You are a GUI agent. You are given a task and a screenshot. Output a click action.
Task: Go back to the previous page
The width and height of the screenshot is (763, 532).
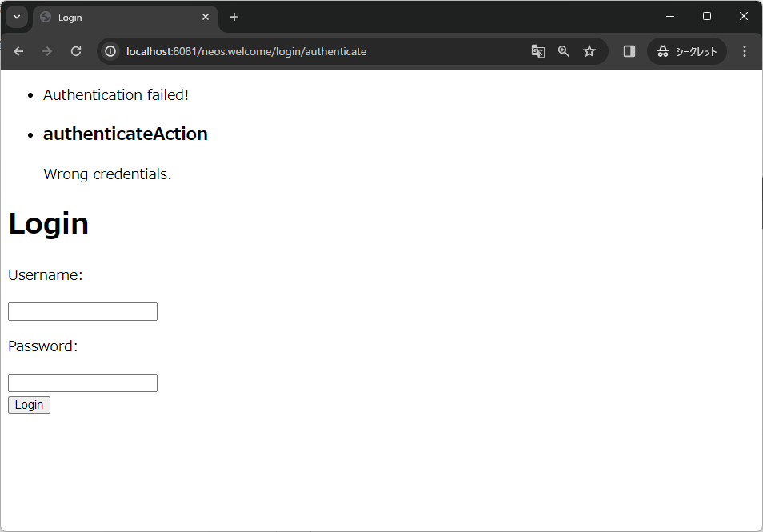tap(18, 51)
